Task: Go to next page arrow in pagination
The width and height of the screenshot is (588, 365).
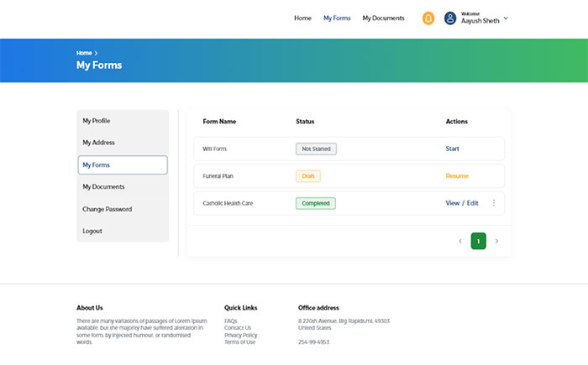Action: pos(496,242)
